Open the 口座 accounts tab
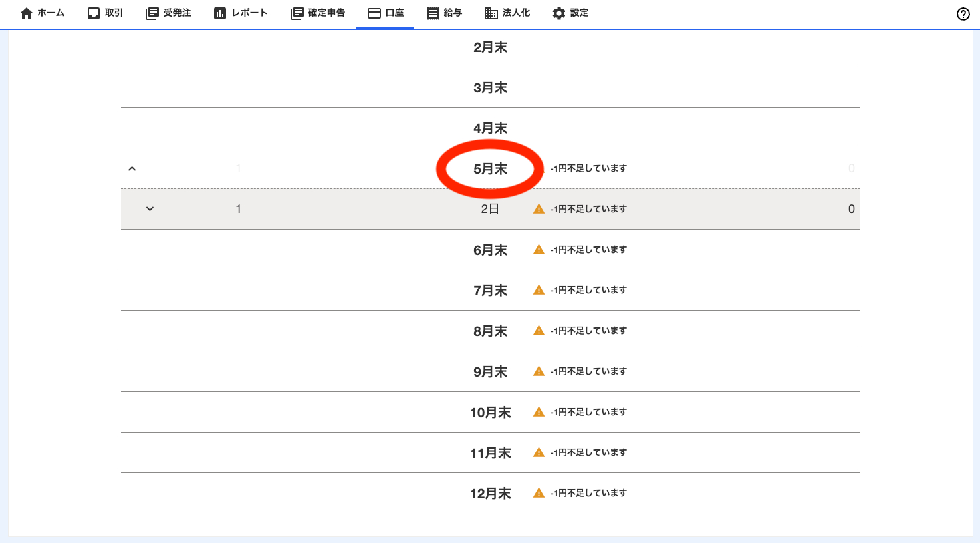Image resolution: width=980 pixels, height=543 pixels. (386, 13)
